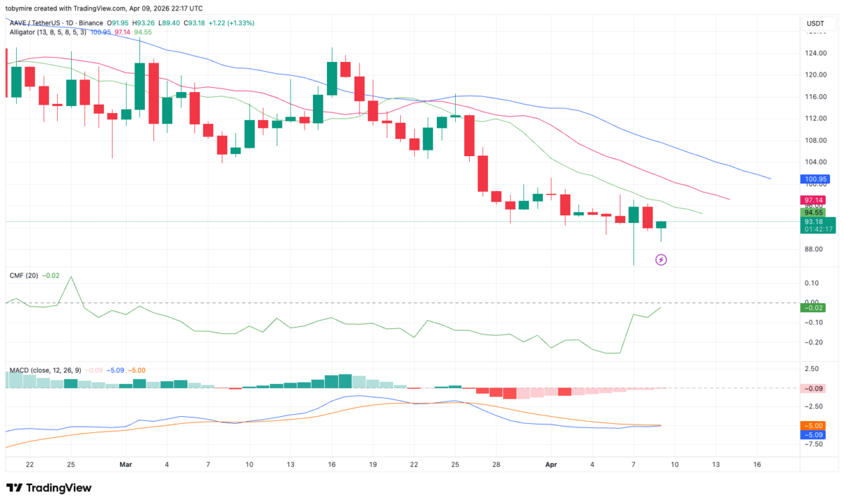Click the tobymire TradingView attribution text

(103, 8)
